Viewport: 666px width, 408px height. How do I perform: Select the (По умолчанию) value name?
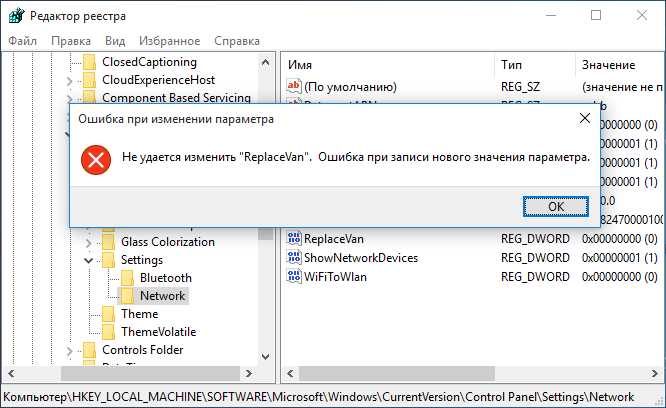pyautogui.click(x=350, y=87)
